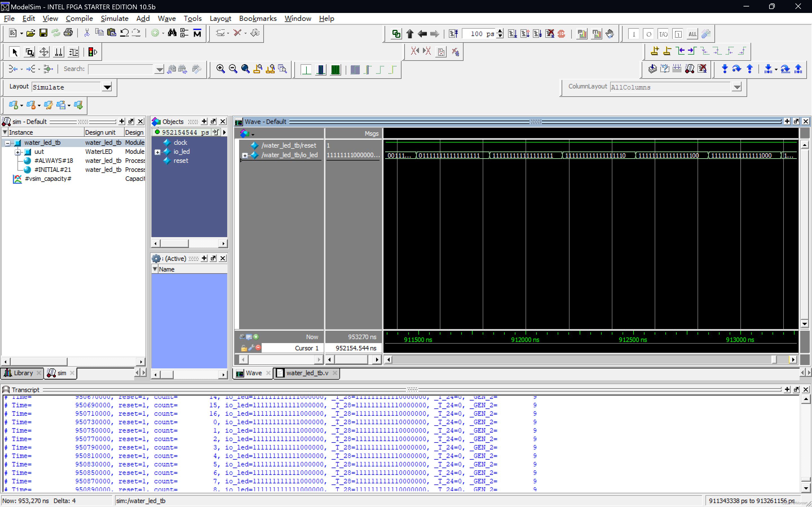Toggle the clock signal visibility in wave
This screenshot has height=507, width=812.
pyautogui.click(x=180, y=143)
